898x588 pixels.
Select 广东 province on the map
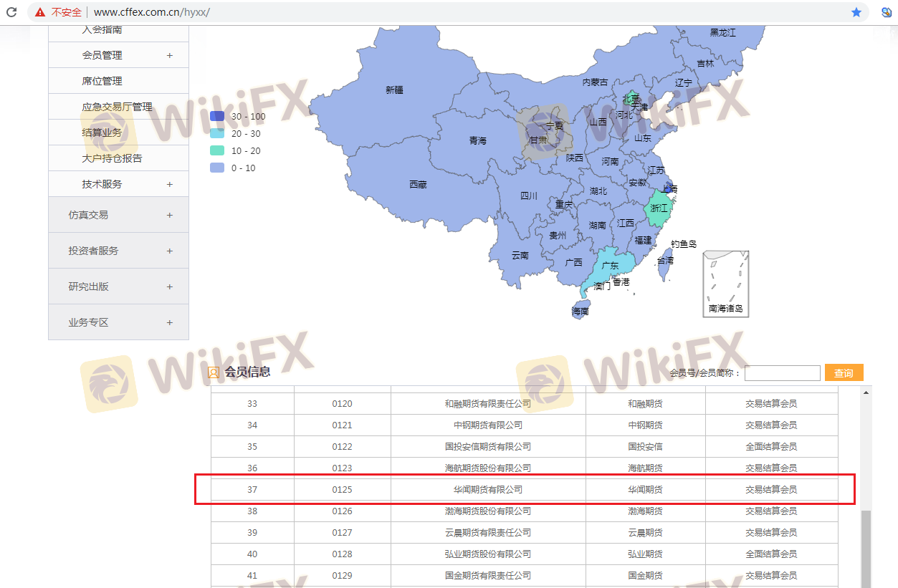(609, 265)
